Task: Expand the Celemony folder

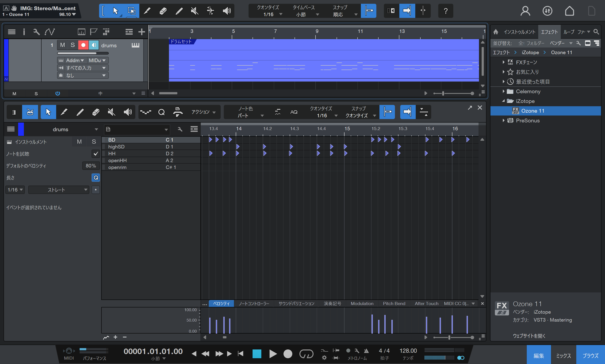Action: click(x=503, y=91)
